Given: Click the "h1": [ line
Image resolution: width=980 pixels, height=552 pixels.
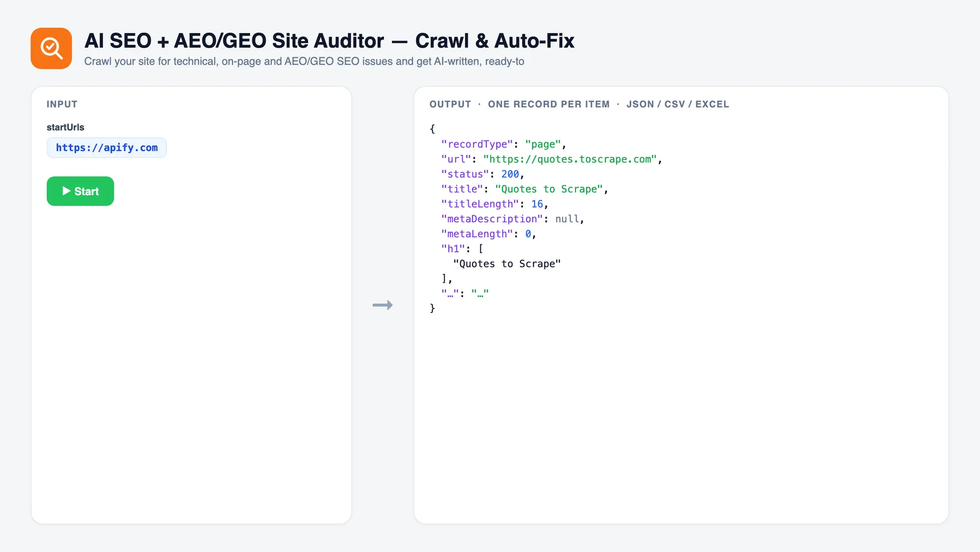Looking at the screenshot, I should 462,249.
